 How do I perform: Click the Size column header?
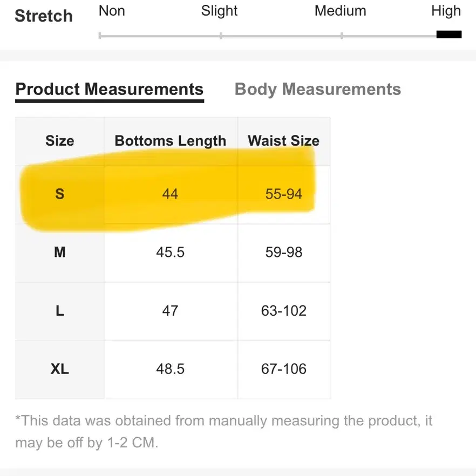tap(60, 141)
